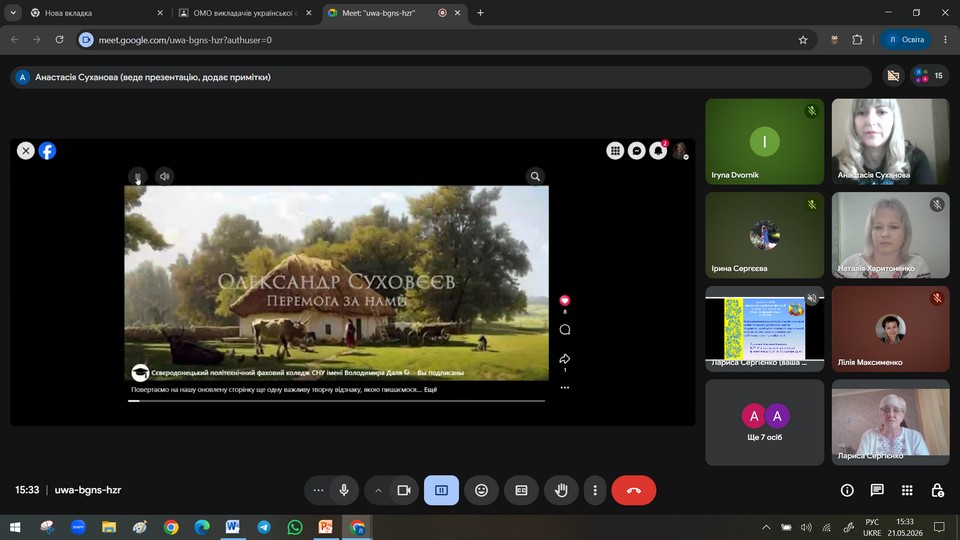The height and width of the screenshot is (540, 960).
Task: Toggle the camera in Meet controls
Action: 404,490
